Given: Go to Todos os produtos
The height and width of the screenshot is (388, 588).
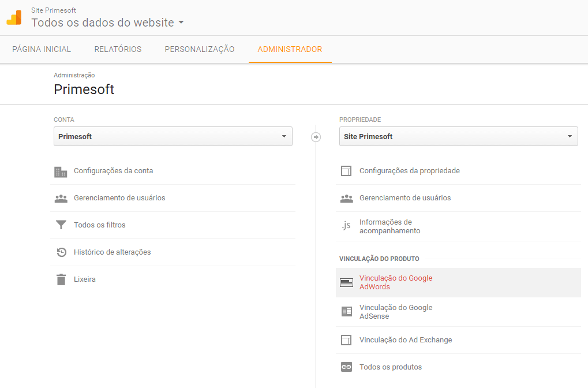Looking at the screenshot, I should [x=391, y=367].
